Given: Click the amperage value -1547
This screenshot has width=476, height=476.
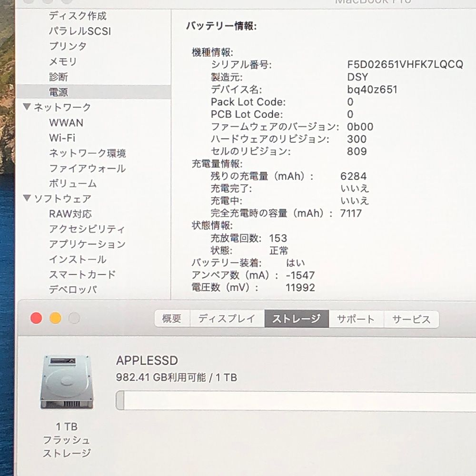Looking at the screenshot, I should pos(300,275).
